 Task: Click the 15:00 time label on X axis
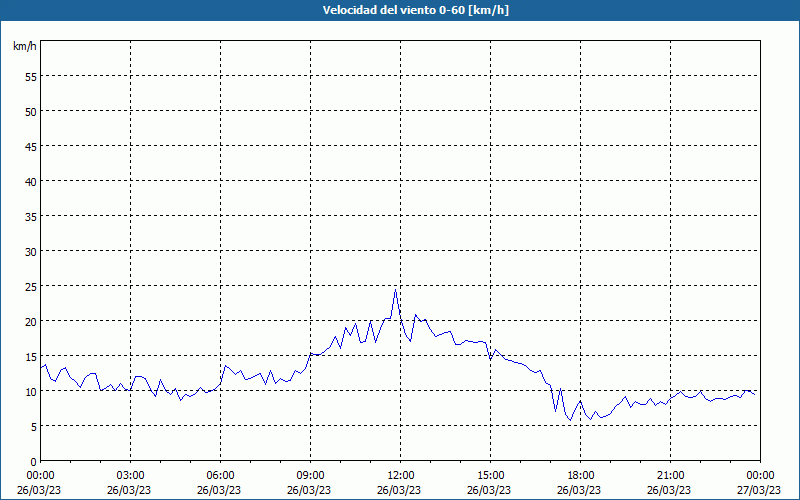[x=490, y=476]
